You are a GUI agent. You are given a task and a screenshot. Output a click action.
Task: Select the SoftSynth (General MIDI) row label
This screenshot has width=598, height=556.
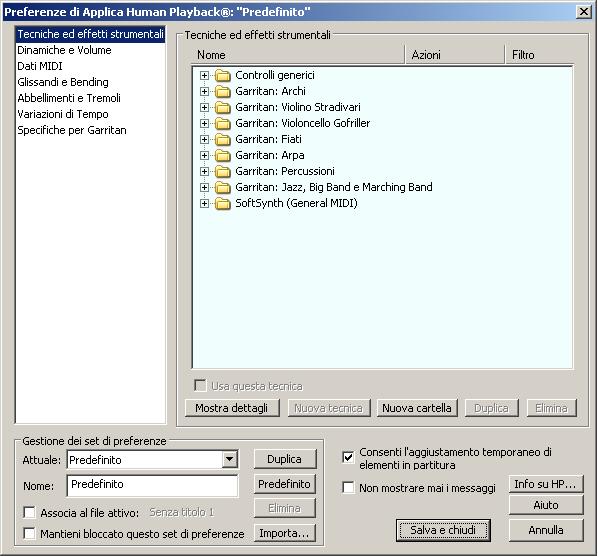coord(297,204)
